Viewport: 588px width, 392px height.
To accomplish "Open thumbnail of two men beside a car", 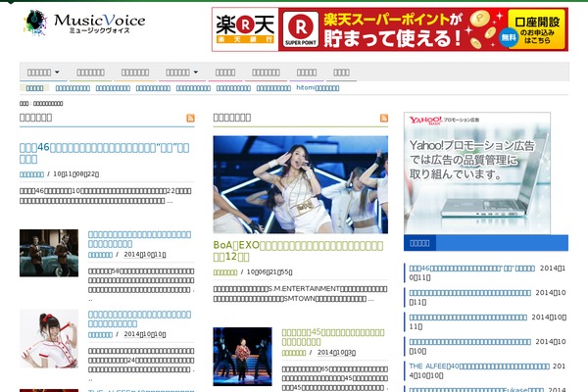I will pos(49,253).
